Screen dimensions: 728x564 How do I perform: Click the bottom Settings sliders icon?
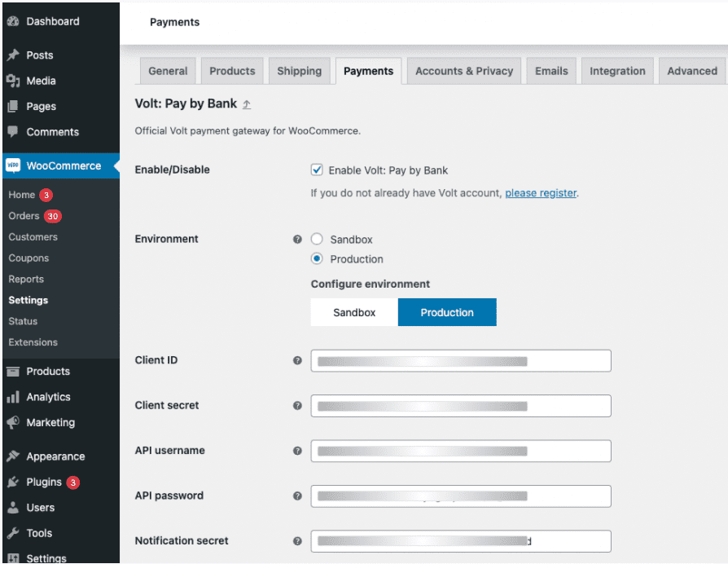click(x=13, y=558)
